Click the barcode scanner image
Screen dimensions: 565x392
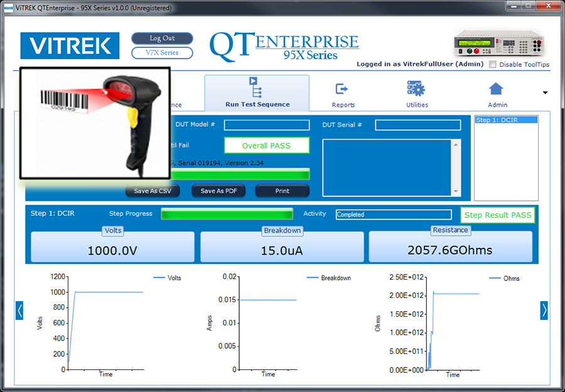tap(95, 122)
